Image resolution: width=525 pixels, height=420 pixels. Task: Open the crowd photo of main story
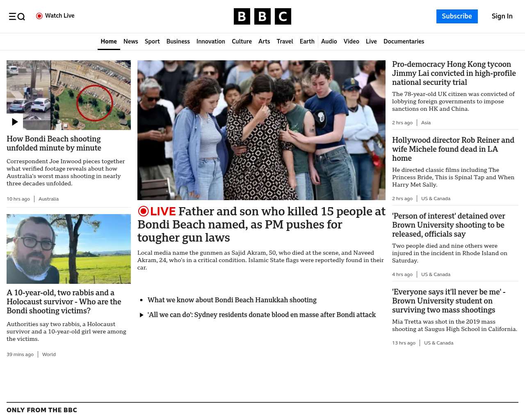coord(261,130)
